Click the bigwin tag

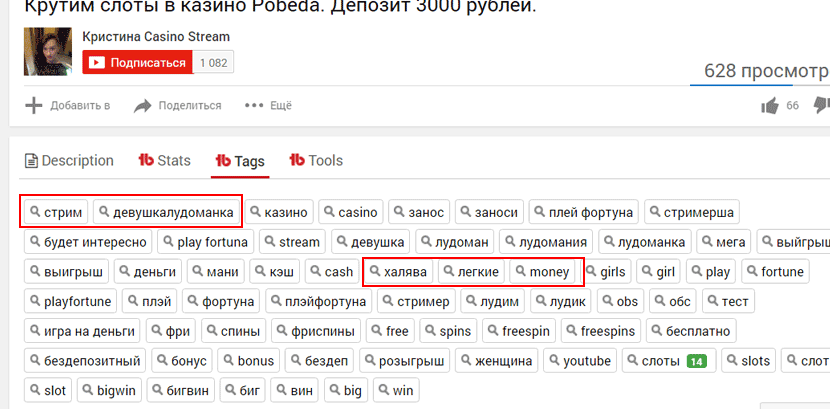coord(109,390)
